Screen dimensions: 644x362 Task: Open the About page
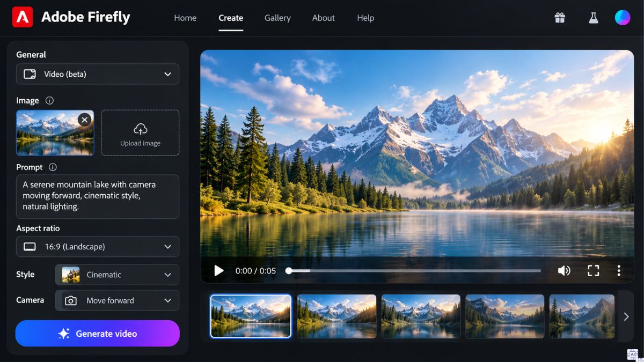coord(324,18)
